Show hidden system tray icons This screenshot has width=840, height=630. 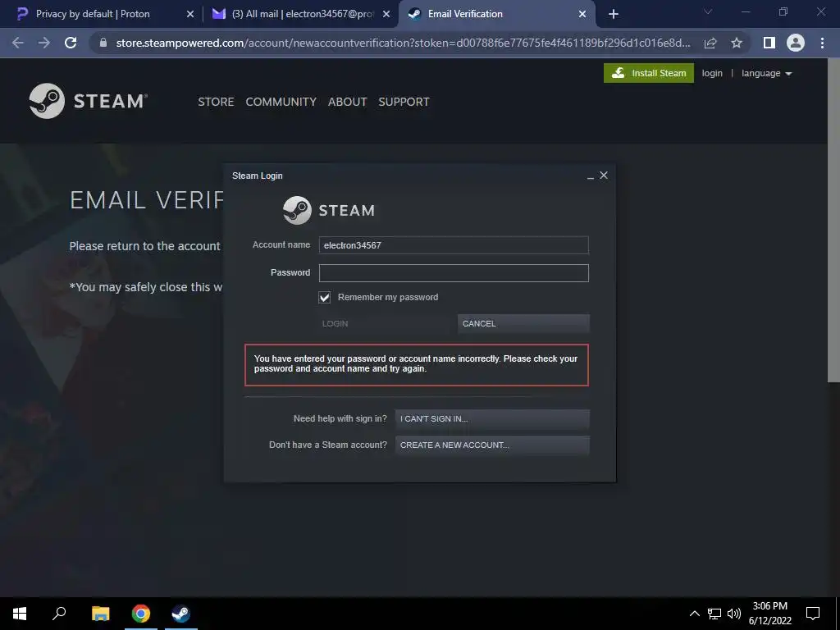[x=694, y=614]
